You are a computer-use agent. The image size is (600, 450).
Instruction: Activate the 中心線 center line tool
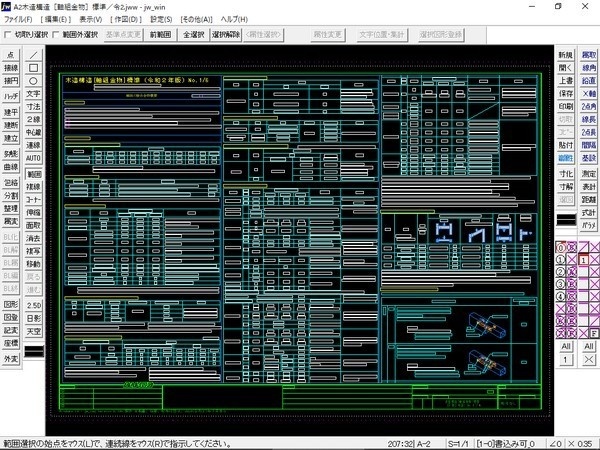33,132
